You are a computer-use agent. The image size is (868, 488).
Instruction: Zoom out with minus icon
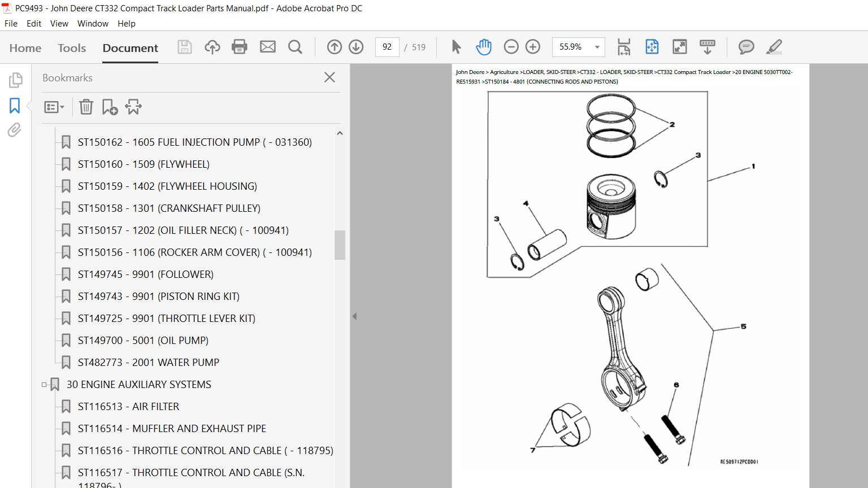pos(511,47)
